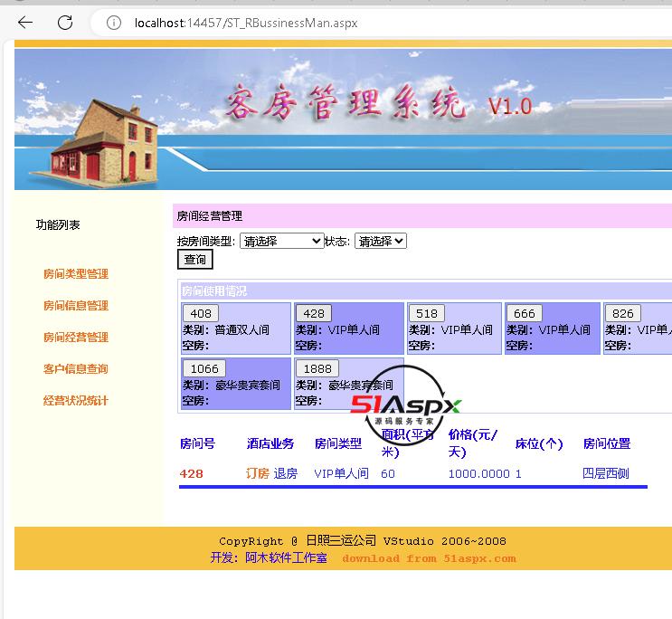Navigate to 经营状况统计 page
Screen dimensions: 672x619
(x=75, y=401)
